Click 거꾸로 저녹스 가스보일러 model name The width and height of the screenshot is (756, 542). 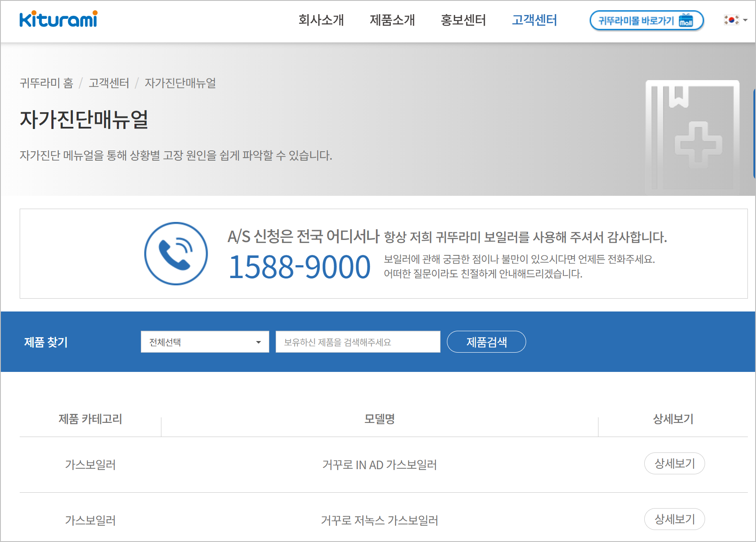point(380,520)
